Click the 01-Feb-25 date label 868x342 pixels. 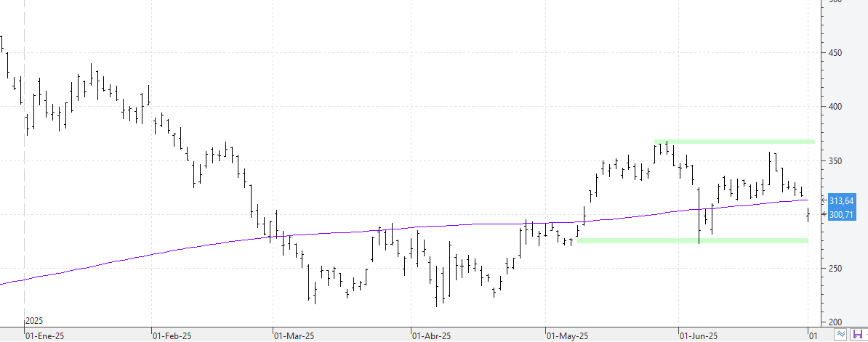coord(172,335)
